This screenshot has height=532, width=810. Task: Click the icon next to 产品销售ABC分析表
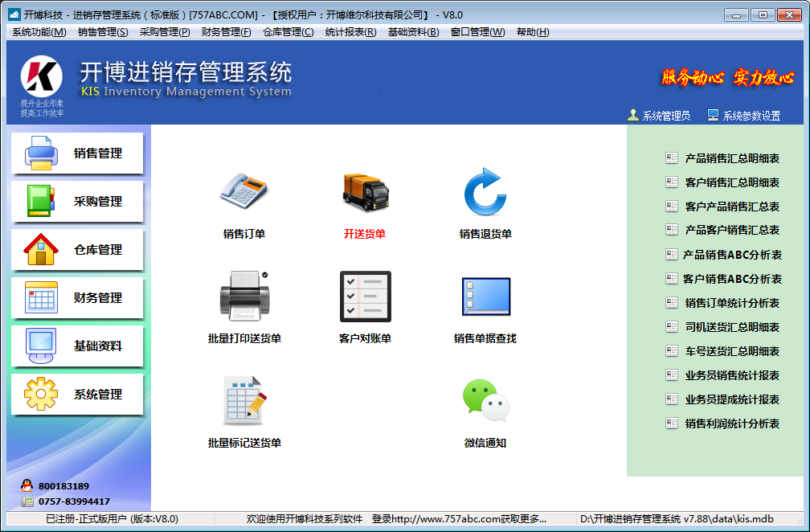[672, 255]
